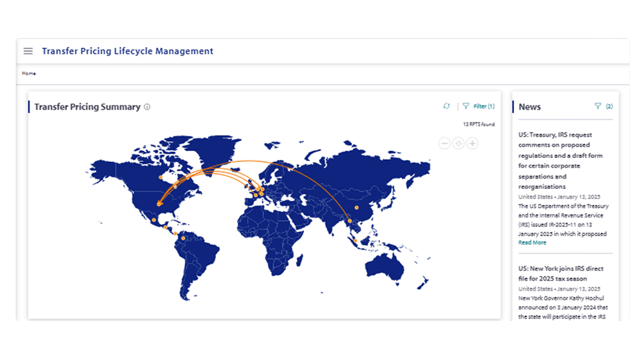Viewport: 644px width, 363px height.
Task: Click the Filter (1) label
Action: click(484, 106)
